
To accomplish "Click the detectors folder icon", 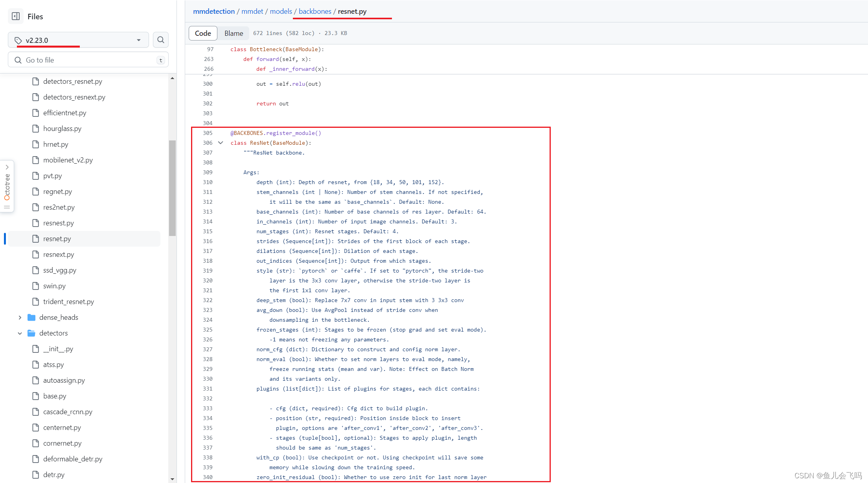I will (31, 333).
